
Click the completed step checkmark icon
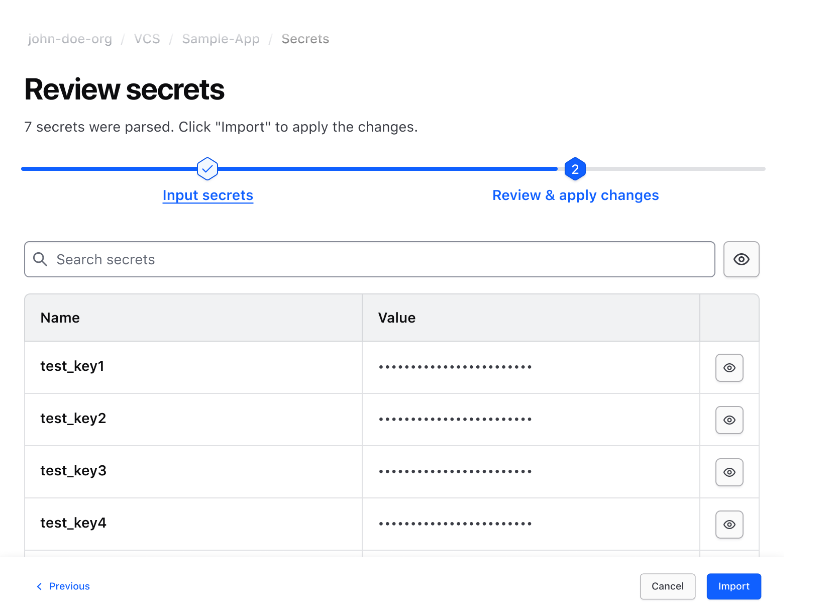pyautogui.click(x=207, y=169)
